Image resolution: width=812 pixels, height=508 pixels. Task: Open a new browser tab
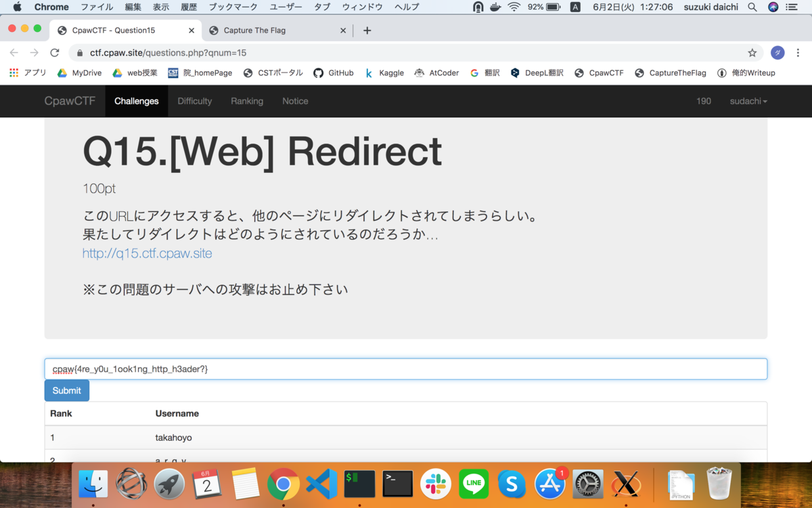point(367,30)
